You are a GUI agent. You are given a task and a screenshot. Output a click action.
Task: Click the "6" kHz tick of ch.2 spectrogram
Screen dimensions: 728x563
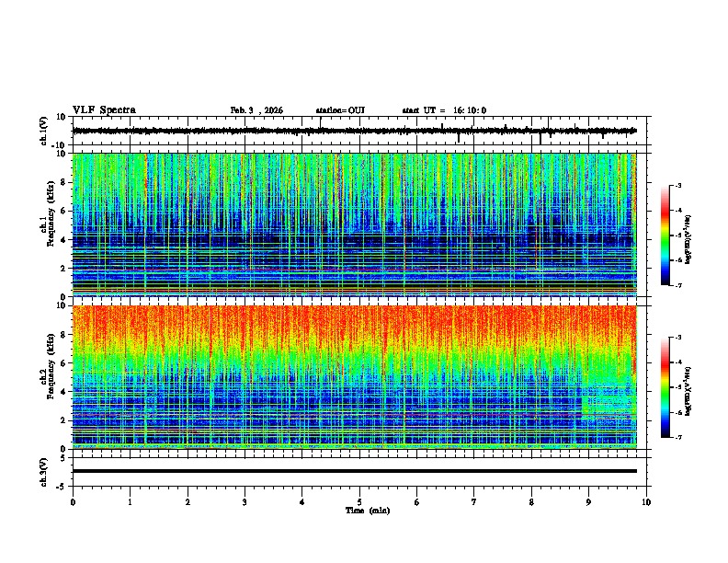click(64, 363)
